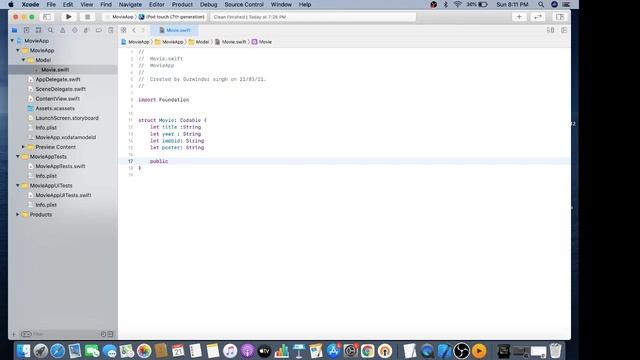Open the Debug navigator icon
This screenshot has width=640, height=360.
pos(86,30)
